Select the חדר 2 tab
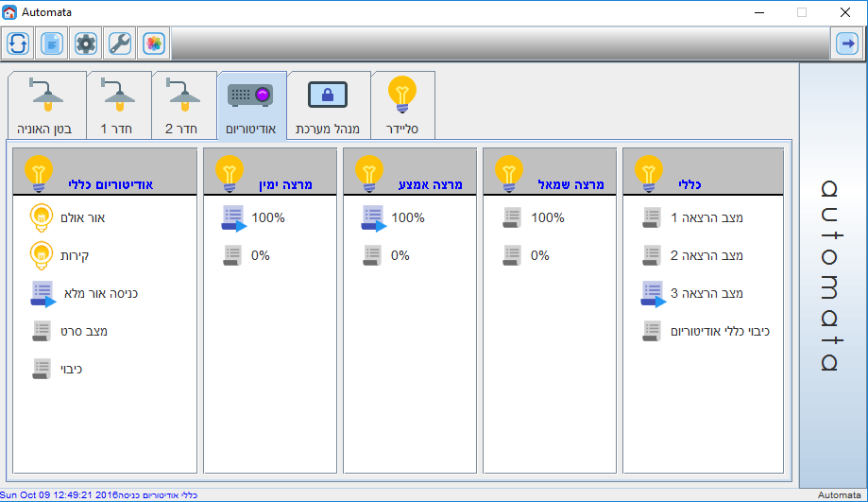Screen dimensions: 868x502 click(x=184, y=106)
